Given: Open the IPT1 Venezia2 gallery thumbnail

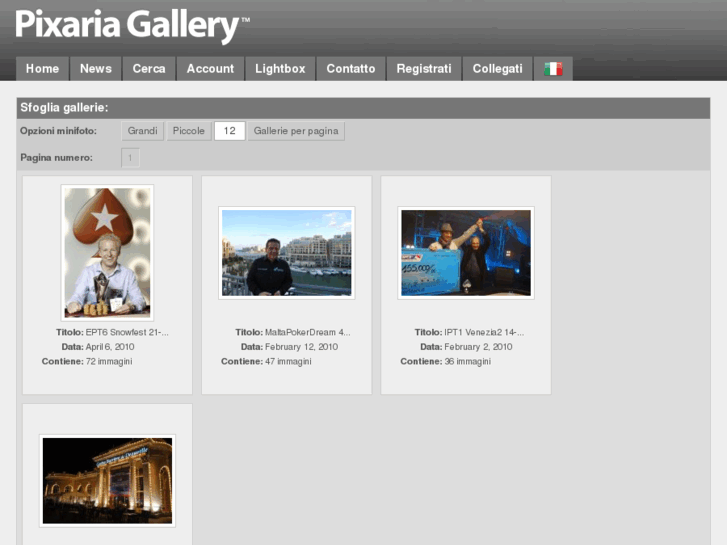Looking at the screenshot, I should pyautogui.click(x=466, y=253).
